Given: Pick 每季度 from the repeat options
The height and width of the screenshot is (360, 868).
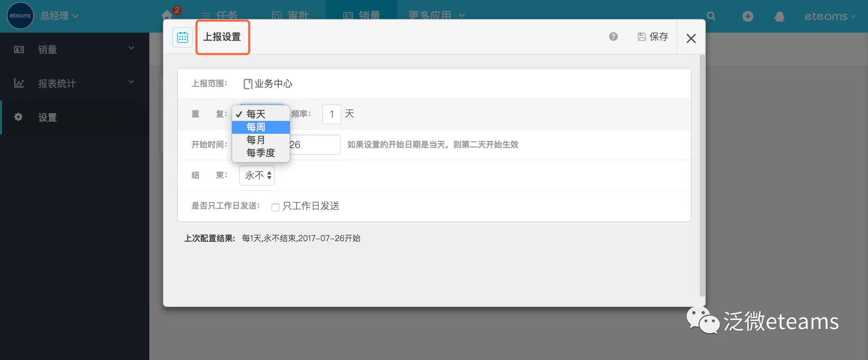Looking at the screenshot, I should pyautogui.click(x=260, y=153).
